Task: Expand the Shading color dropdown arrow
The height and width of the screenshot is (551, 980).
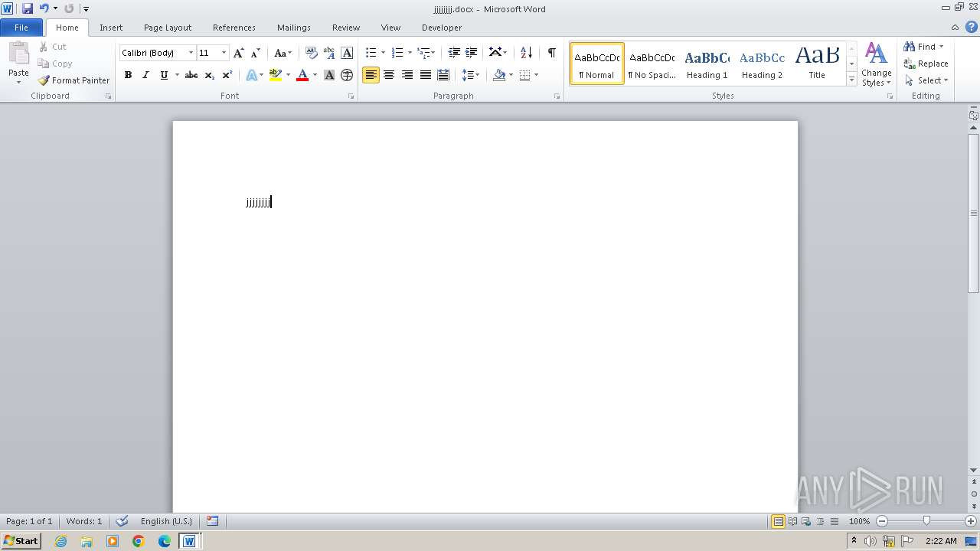Action: [x=511, y=75]
